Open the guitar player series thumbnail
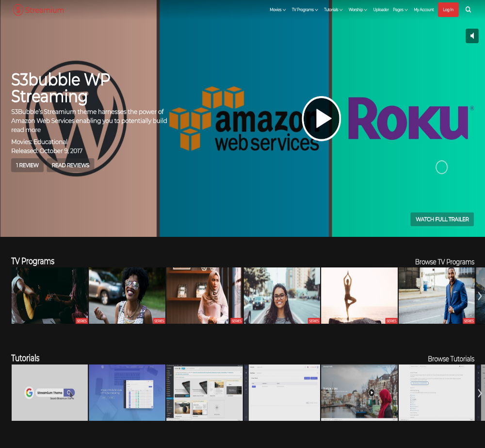Viewport: 485px width, 448px height. click(49, 296)
